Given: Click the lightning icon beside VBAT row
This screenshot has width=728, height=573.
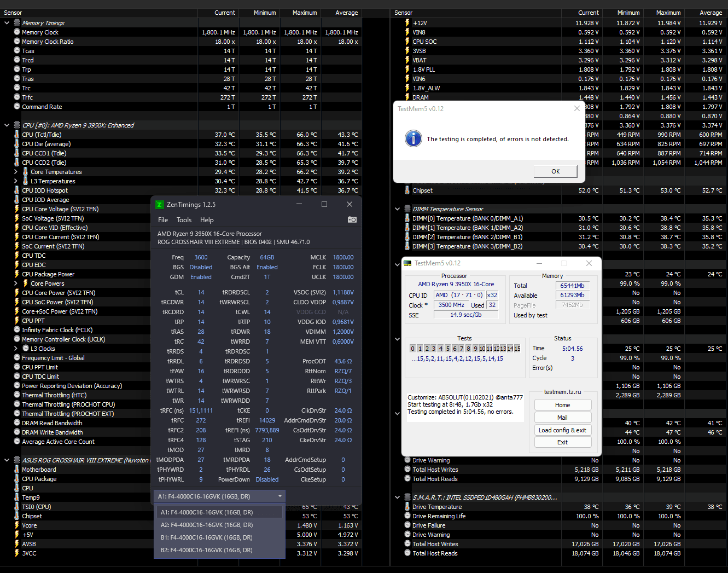Looking at the screenshot, I should click(407, 60).
